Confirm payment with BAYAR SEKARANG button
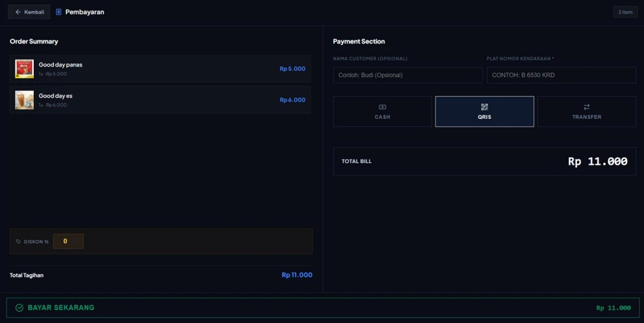This screenshot has height=323, width=644. tap(323, 308)
